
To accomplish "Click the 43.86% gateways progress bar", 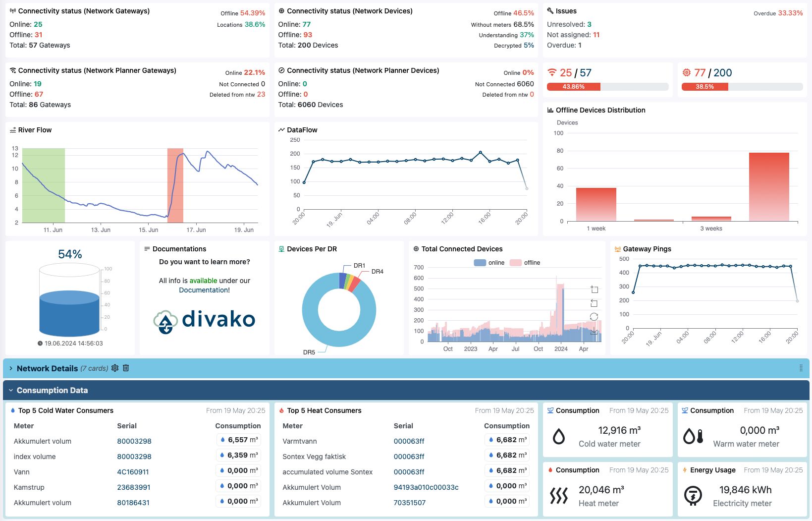I will pyautogui.click(x=608, y=87).
